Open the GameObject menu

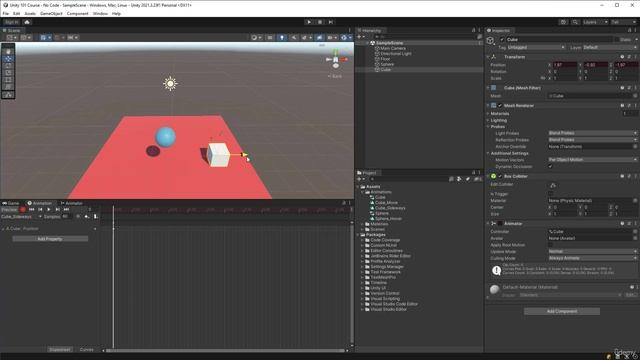pyautogui.click(x=51, y=13)
